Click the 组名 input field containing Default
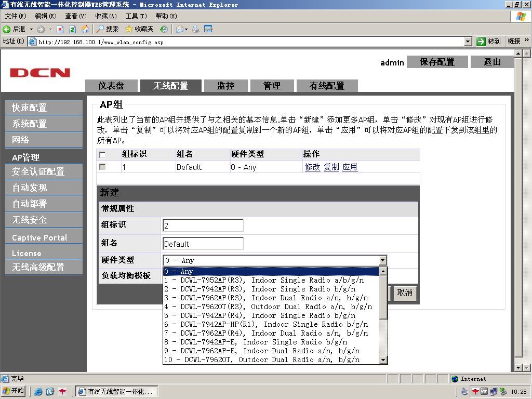 [203, 244]
